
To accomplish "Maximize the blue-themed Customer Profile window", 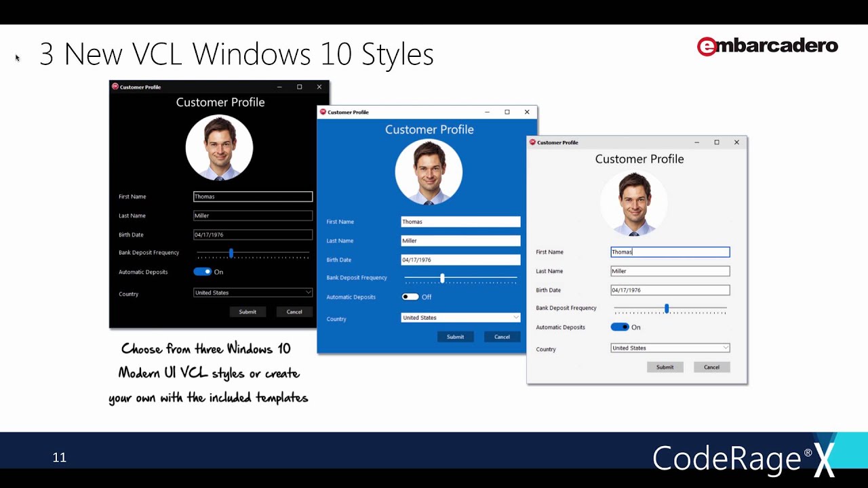I will pos(507,112).
